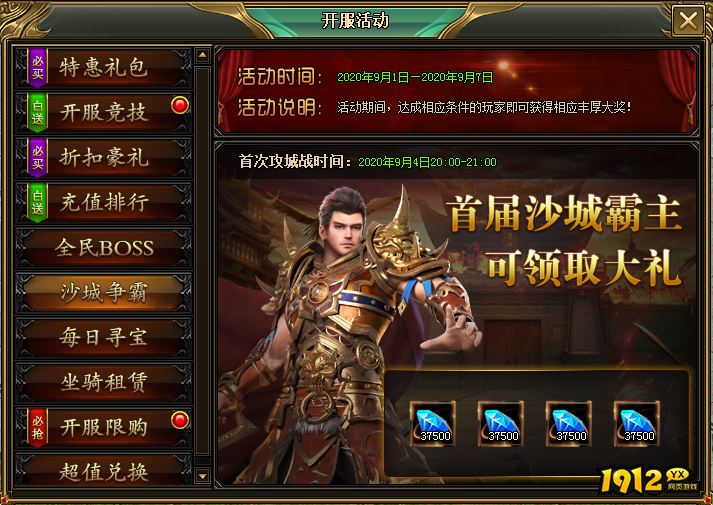This screenshot has width=713, height=505.
Task: Click the red notification dot on 开服竞技
Action: pyautogui.click(x=180, y=105)
